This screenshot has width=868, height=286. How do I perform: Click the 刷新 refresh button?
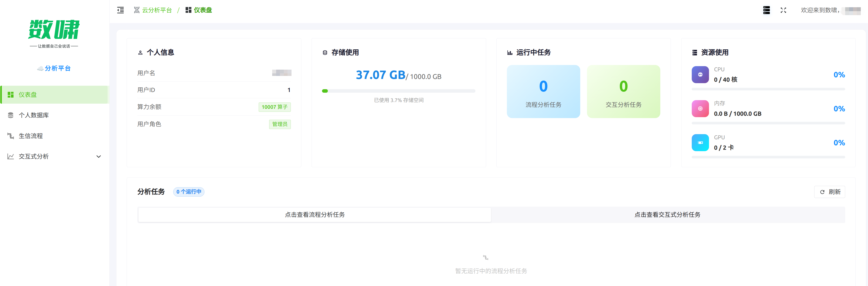pos(829,192)
